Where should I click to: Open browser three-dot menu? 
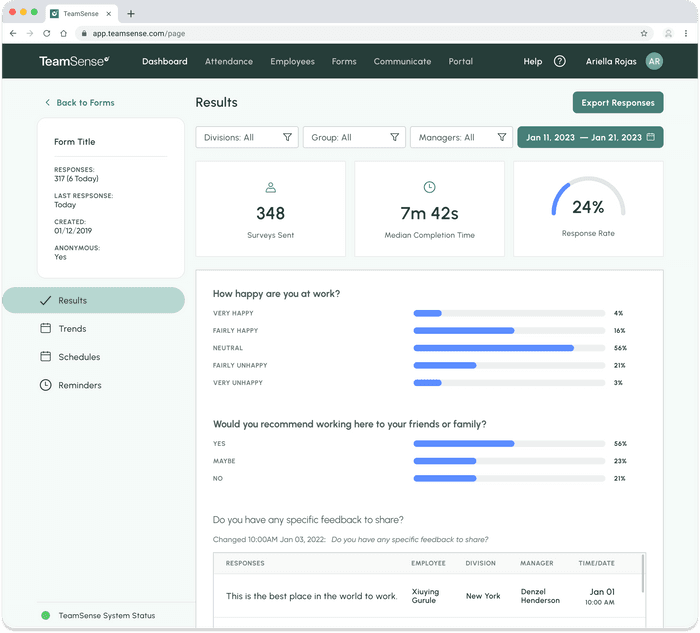[x=686, y=33]
